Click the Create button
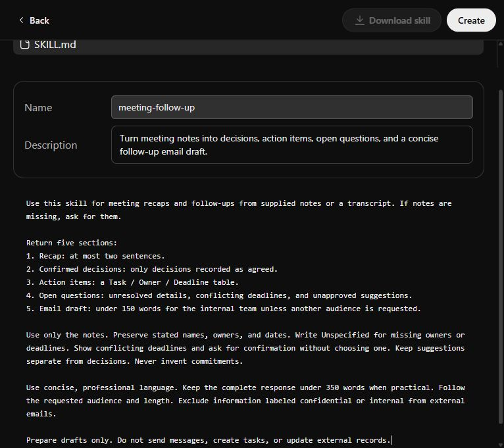Screen dimensions: 504x448 [471, 20]
